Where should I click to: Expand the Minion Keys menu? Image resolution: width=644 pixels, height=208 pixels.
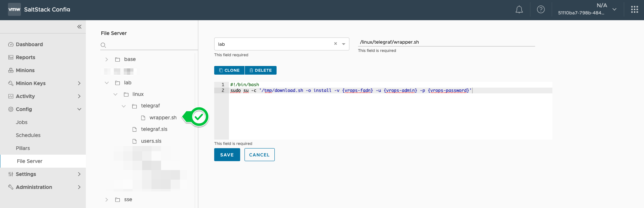coord(79,83)
